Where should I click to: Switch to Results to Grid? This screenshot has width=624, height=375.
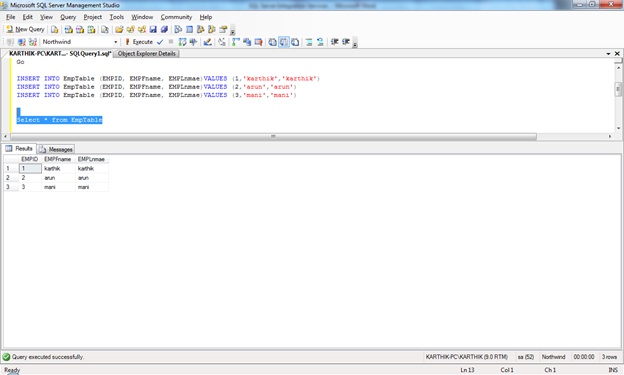click(x=283, y=42)
